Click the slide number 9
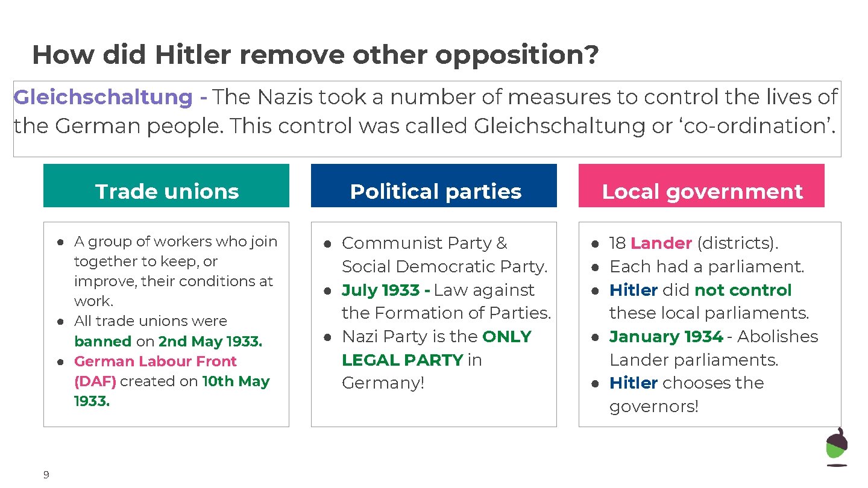 [x=46, y=475]
